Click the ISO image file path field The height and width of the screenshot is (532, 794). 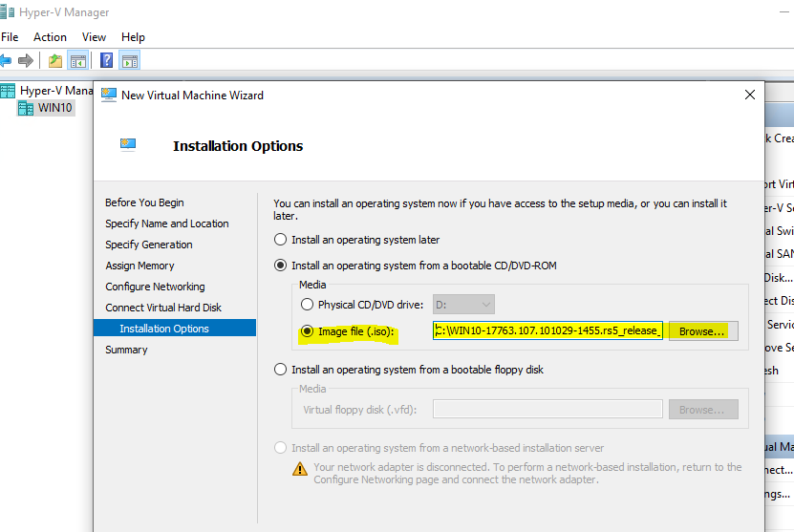click(547, 330)
